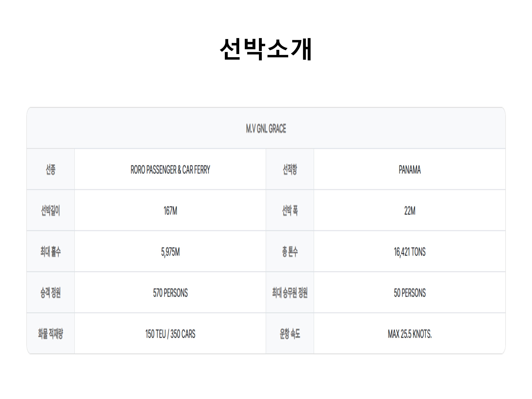Click the 167M length value
The image size is (532, 399).
pyautogui.click(x=170, y=211)
